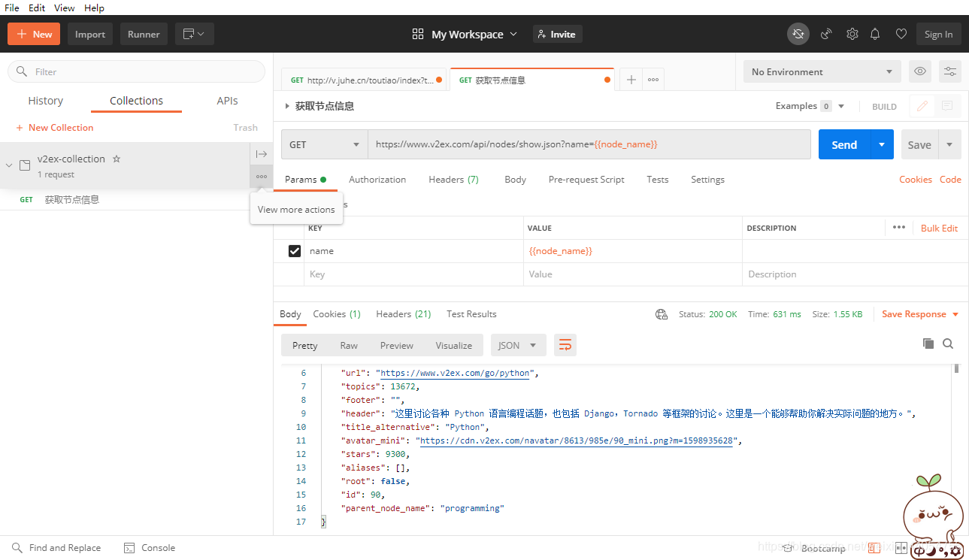Add a new request tab with plus icon
The width and height of the screenshot is (969, 560).
coord(631,80)
